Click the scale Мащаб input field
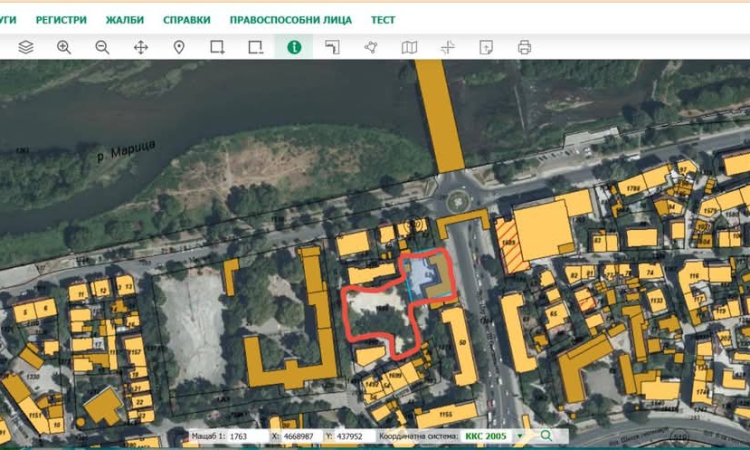The image size is (750, 450). (246, 436)
